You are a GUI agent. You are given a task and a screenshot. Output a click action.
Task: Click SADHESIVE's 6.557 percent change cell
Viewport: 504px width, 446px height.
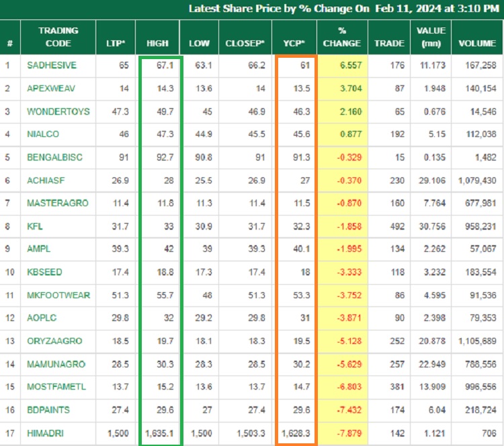click(341, 66)
